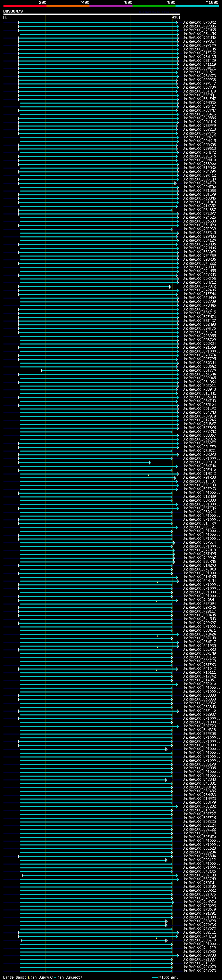Select hit label UniRef100_B2WMD5
Screen dimensions: 222x980
click(199, 237)
